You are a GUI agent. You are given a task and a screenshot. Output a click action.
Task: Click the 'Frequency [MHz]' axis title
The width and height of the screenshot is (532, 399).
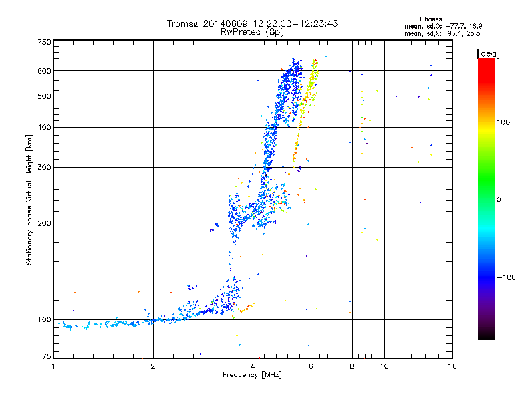click(x=252, y=375)
